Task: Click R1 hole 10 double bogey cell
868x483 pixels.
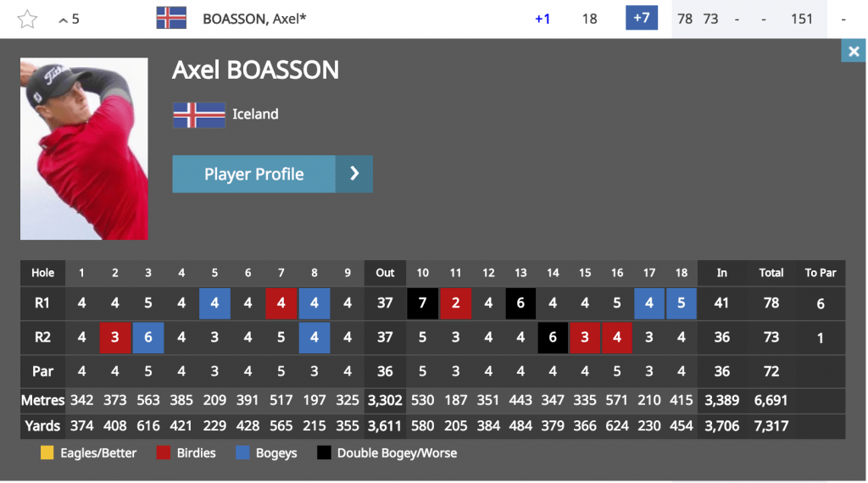Action: pyautogui.click(x=422, y=303)
